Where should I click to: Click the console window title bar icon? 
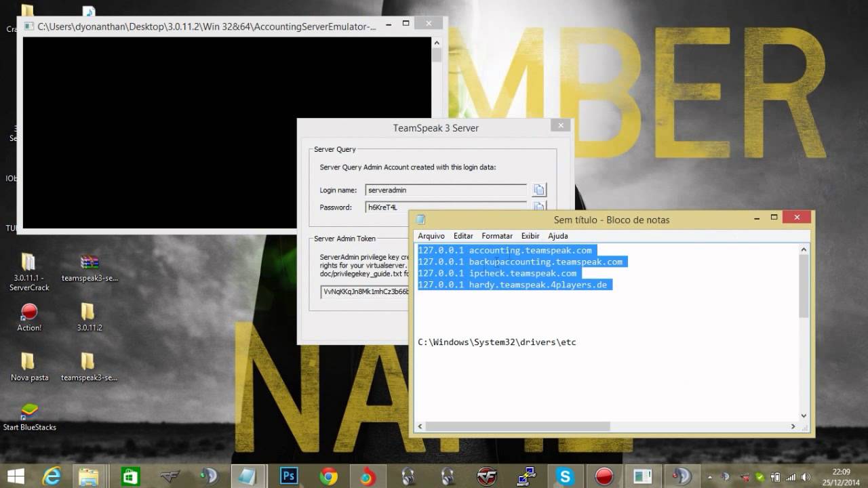[x=28, y=26]
